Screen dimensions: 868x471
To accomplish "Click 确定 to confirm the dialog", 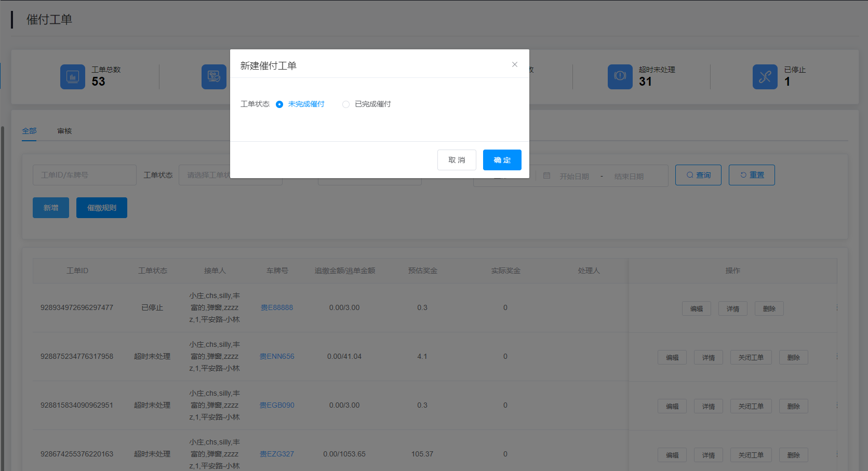I will [x=502, y=160].
